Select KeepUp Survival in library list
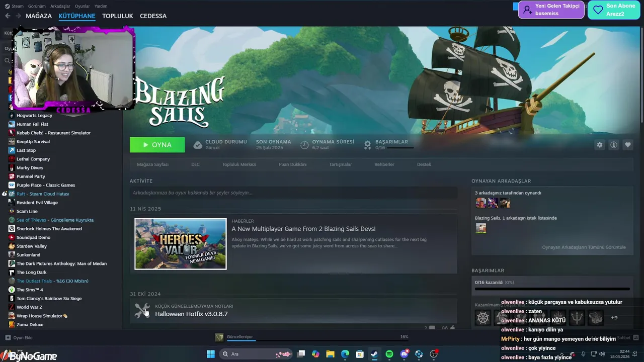The width and height of the screenshot is (644, 362). click(x=33, y=142)
